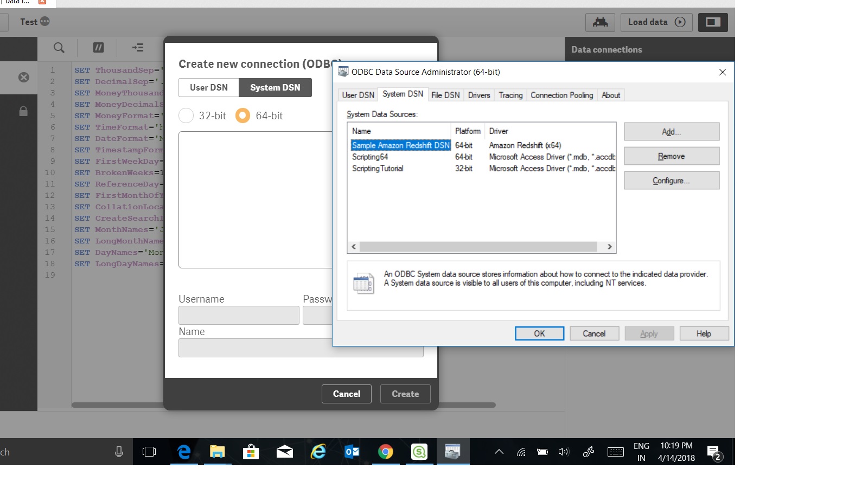Toggle the view panel icon at top right
The image size is (868, 488).
pyautogui.click(x=713, y=22)
